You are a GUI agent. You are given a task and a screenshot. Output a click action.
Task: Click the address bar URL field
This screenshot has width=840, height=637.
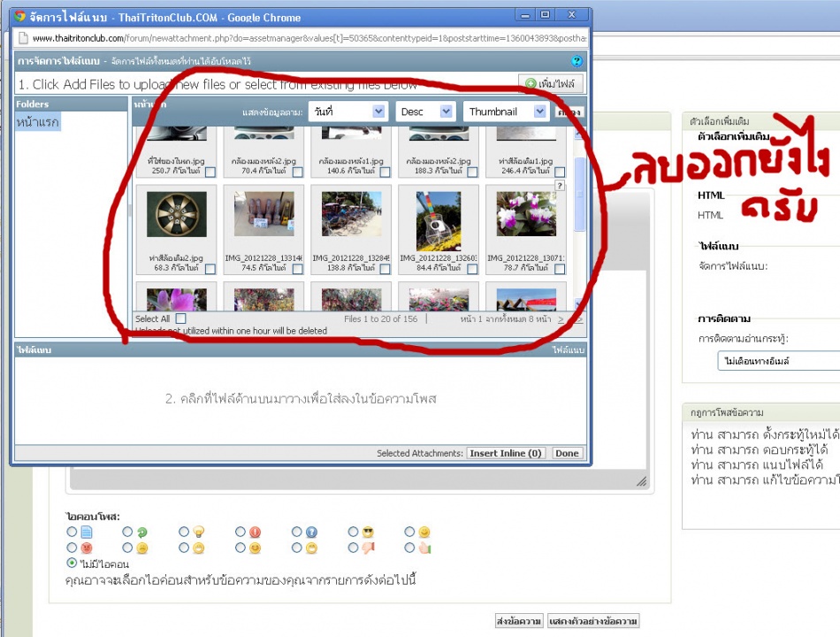coord(309,38)
